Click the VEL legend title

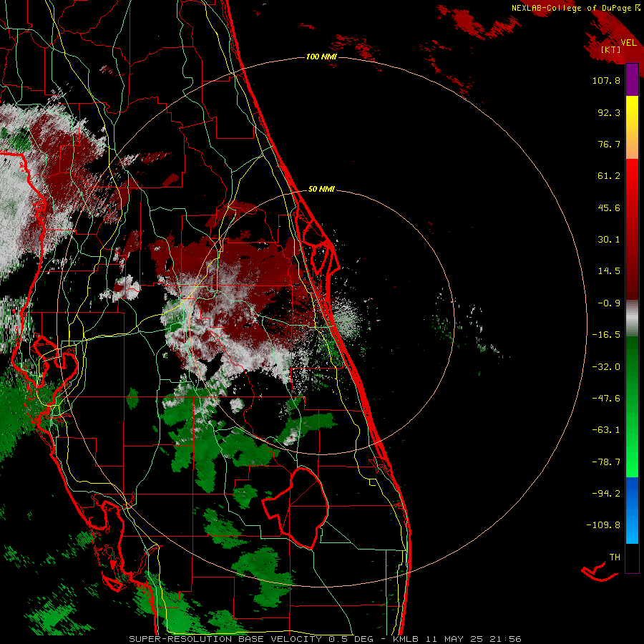(628, 43)
